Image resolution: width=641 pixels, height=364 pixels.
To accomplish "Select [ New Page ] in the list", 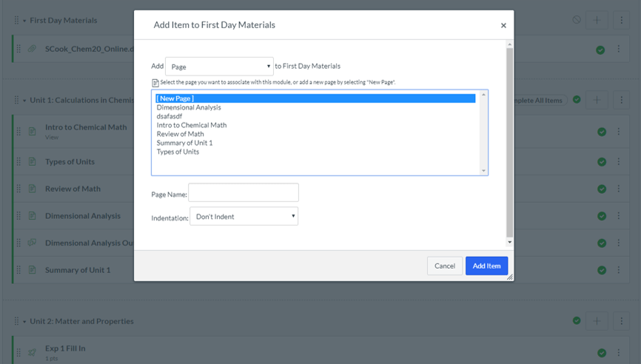I will (x=175, y=98).
